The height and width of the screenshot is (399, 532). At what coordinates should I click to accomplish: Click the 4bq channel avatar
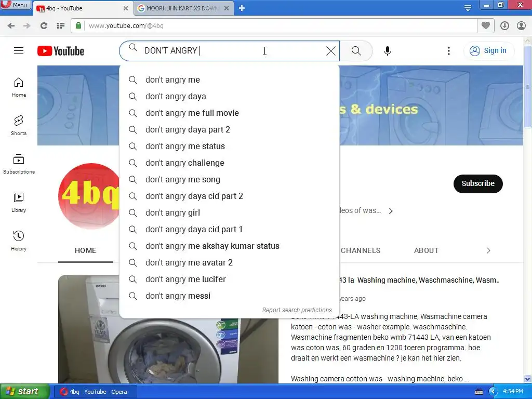[x=89, y=196]
